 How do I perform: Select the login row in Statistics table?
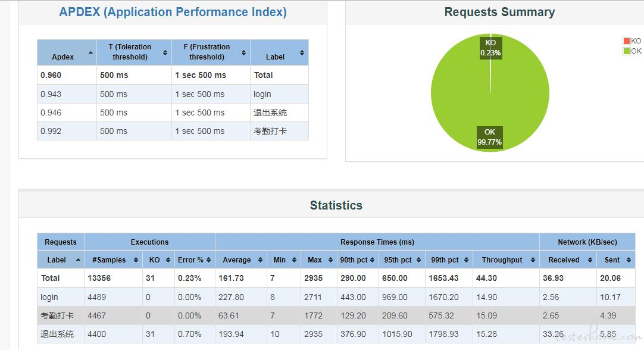tap(49, 297)
